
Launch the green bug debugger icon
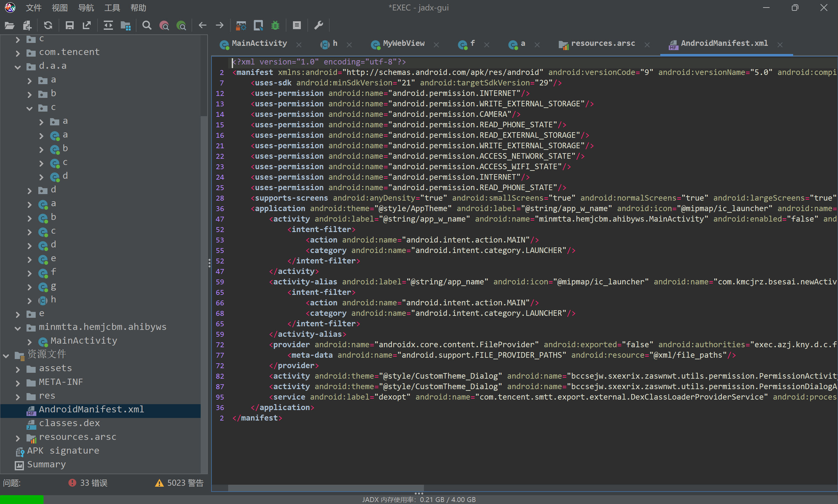pos(276,26)
